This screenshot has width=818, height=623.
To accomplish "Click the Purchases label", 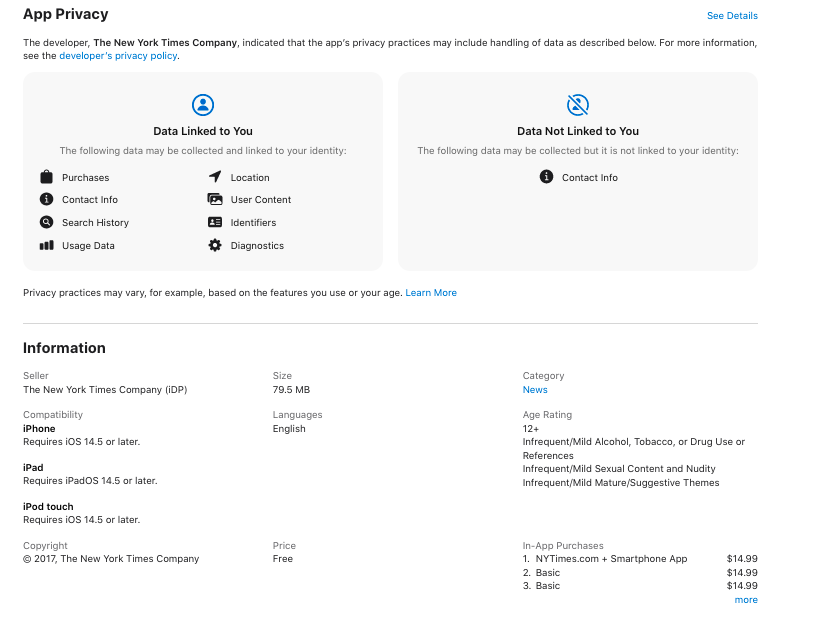I will coord(86,177).
